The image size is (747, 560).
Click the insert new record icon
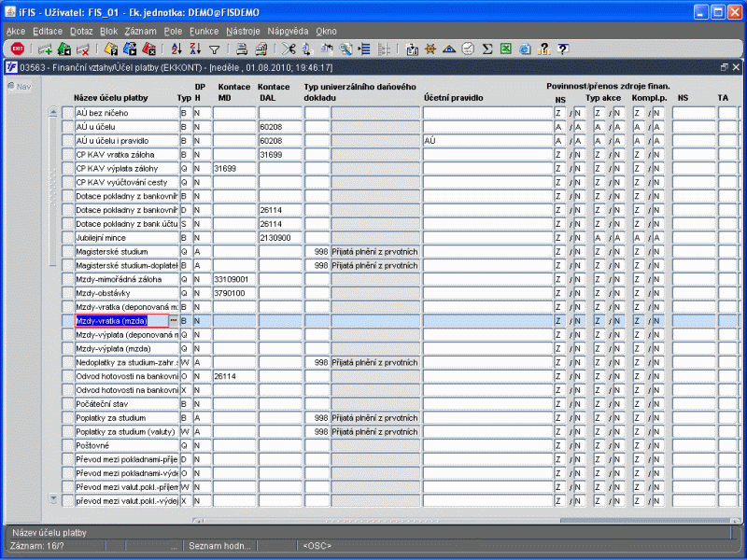(45, 49)
